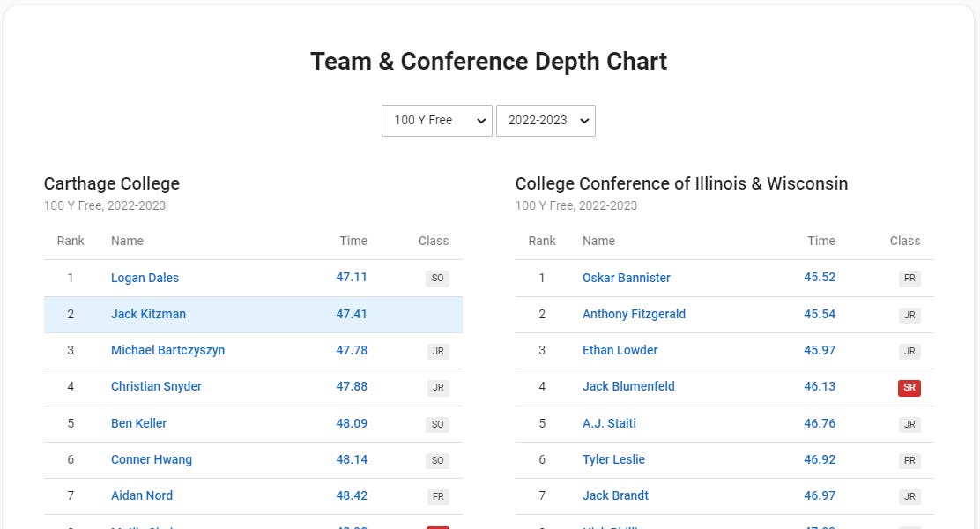Open Oskar Bannister's conference profile
The height and width of the screenshot is (529, 980).
626,278
